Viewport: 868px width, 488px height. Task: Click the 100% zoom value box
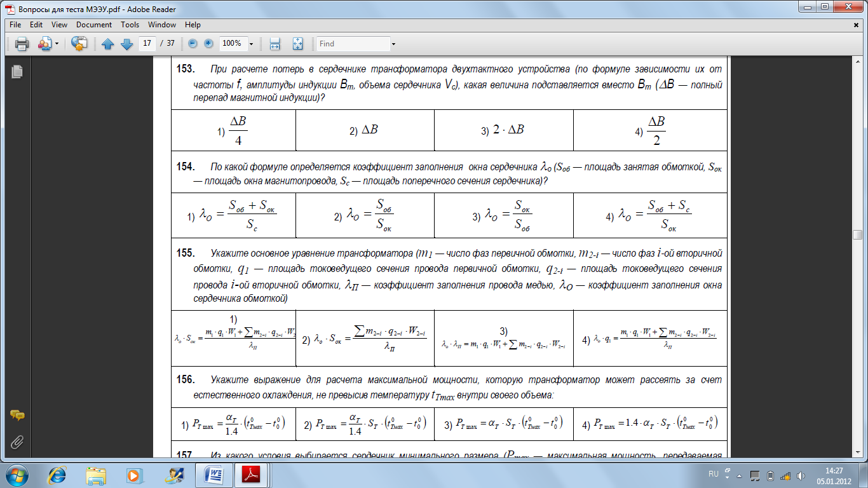(x=233, y=44)
